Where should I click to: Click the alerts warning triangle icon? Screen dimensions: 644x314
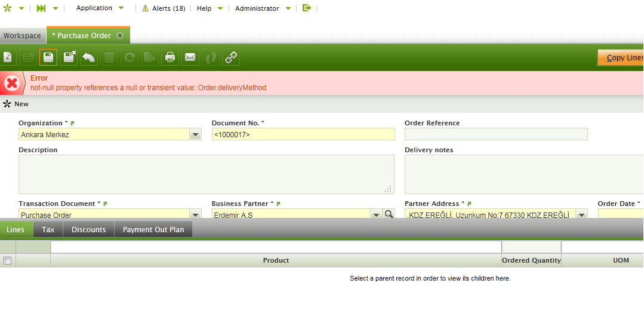pos(146,8)
